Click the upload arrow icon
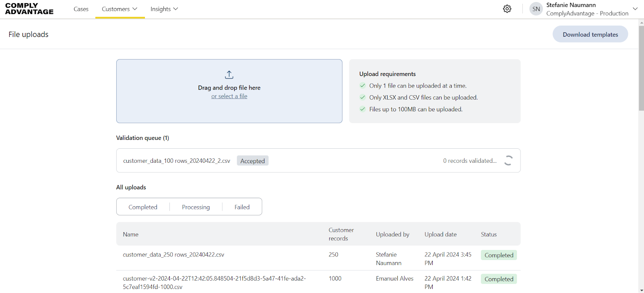The height and width of the screenshot is (293, 644). [229, 75]
